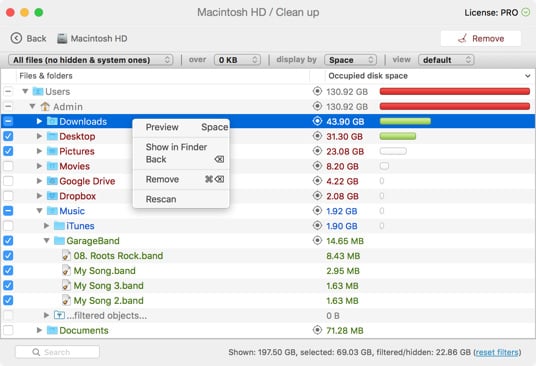Click the reset filters link
The width and height of the screenshot is (536, 366).
[x=497, y=352]
